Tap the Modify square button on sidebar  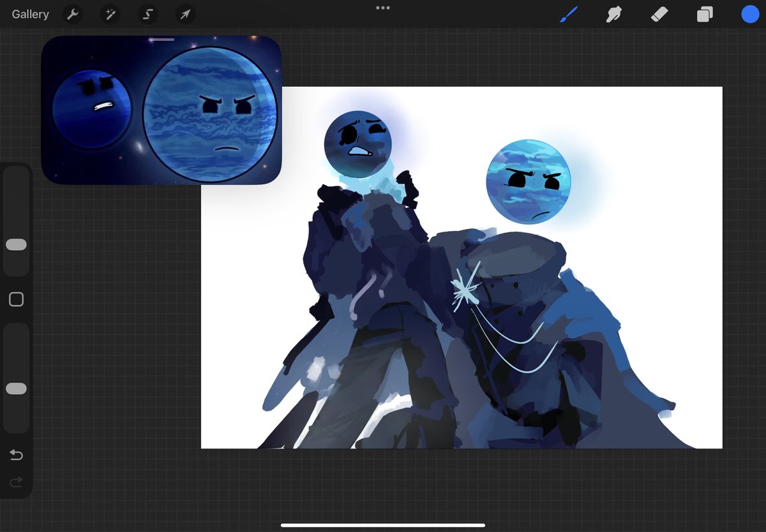[16, 299]
